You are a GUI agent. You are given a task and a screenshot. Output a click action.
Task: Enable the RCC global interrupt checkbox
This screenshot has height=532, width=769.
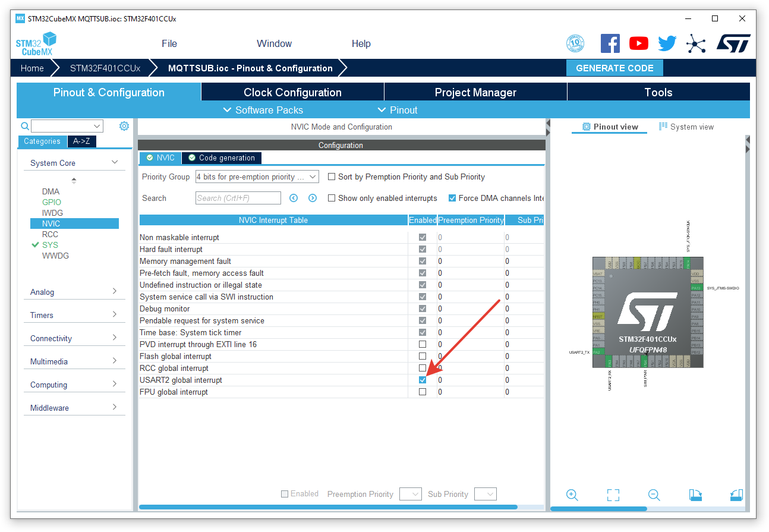click(423, 368)
